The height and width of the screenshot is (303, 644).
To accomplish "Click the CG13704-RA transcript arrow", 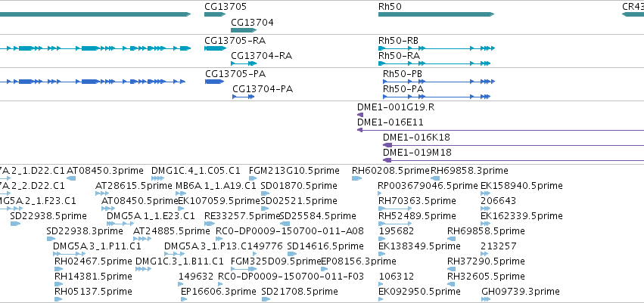I will tap(244, 63).
